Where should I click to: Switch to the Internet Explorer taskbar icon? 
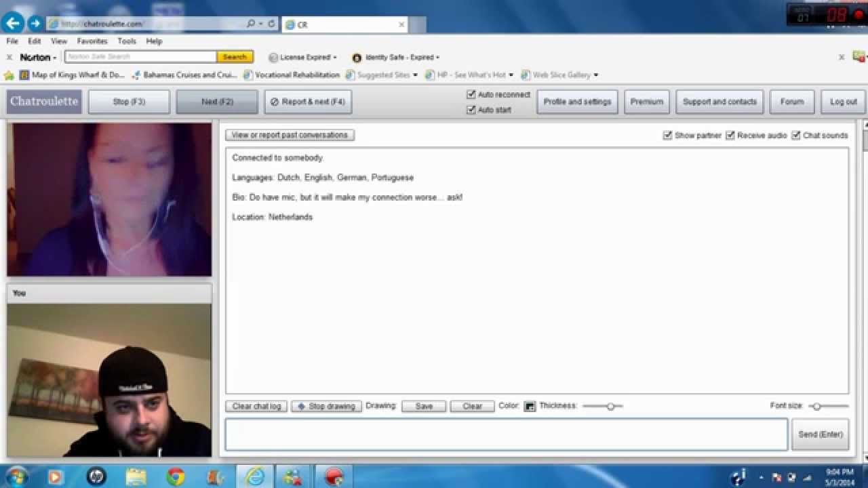pos(255,476)
